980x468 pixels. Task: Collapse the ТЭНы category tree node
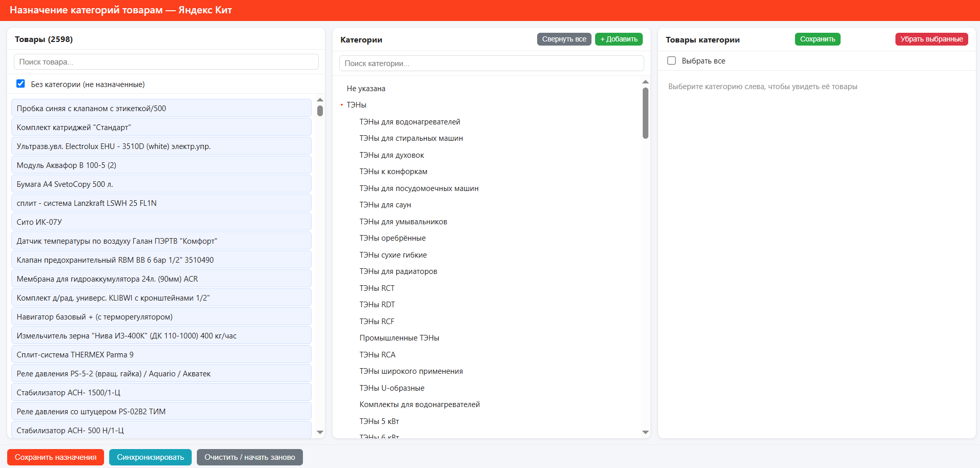pyautogui.click(x=342, y=105)
